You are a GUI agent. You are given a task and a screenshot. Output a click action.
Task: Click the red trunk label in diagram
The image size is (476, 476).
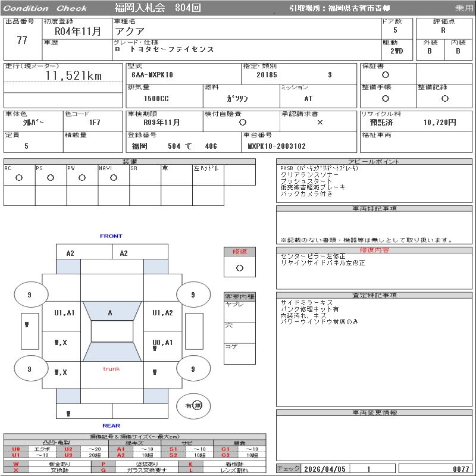pyautogui.click(x=111, y=369)
